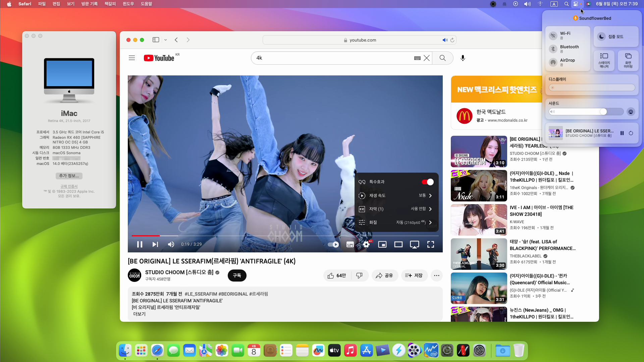Expand description with 더보기
The height and width of the screenshot is (362, 644).
140,314
